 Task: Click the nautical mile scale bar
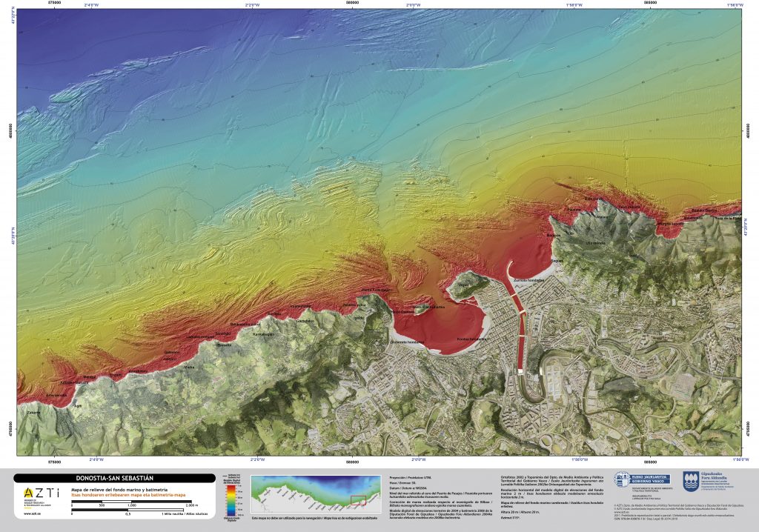click(127, 510)
